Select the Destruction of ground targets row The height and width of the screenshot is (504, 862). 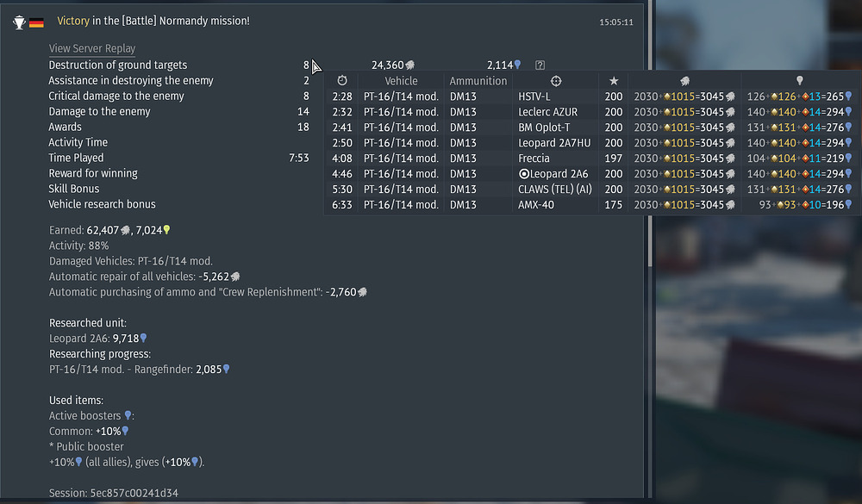117,65
